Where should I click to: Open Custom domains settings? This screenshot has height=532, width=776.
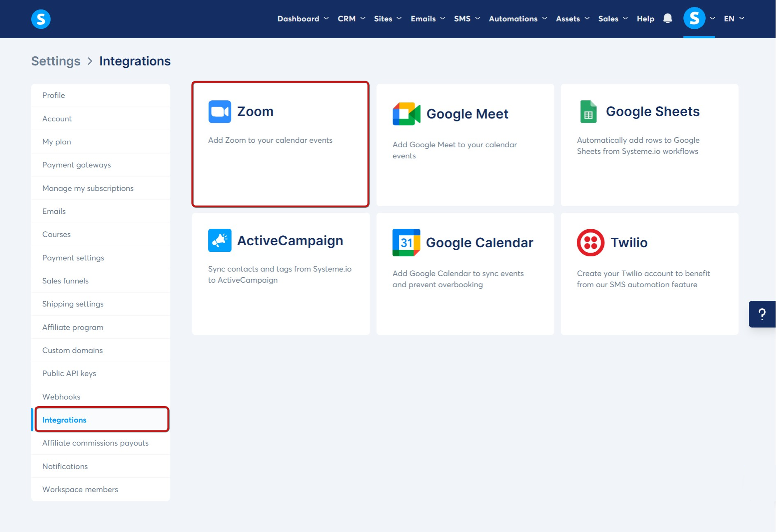100,351
